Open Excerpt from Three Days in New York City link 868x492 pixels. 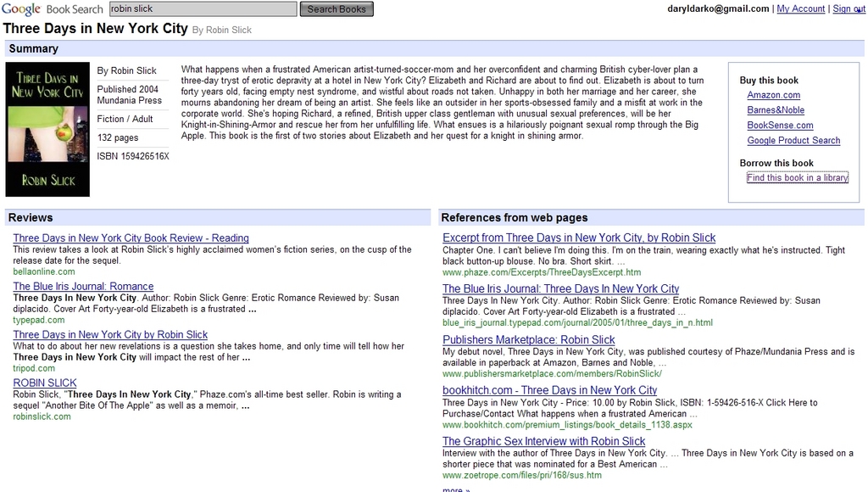point(578,238)
